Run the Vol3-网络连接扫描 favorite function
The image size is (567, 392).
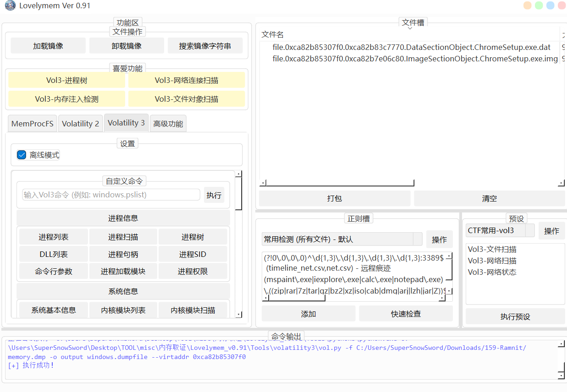click(187, 80)
